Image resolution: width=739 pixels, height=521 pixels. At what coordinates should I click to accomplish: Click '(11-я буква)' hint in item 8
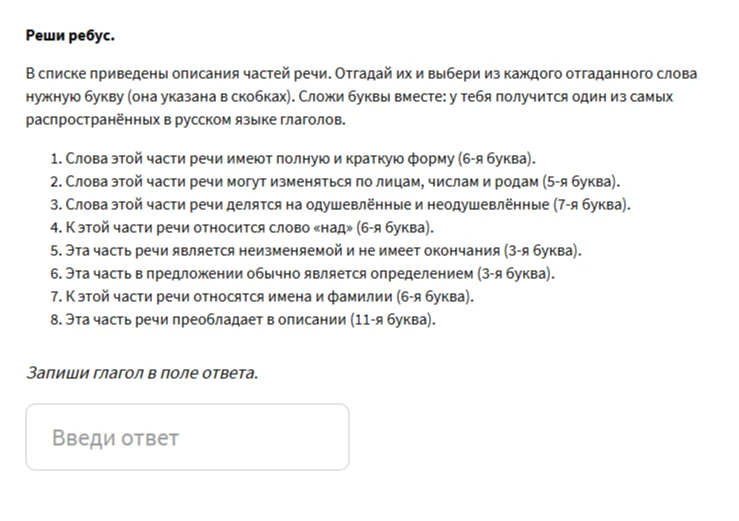[393, 320]
